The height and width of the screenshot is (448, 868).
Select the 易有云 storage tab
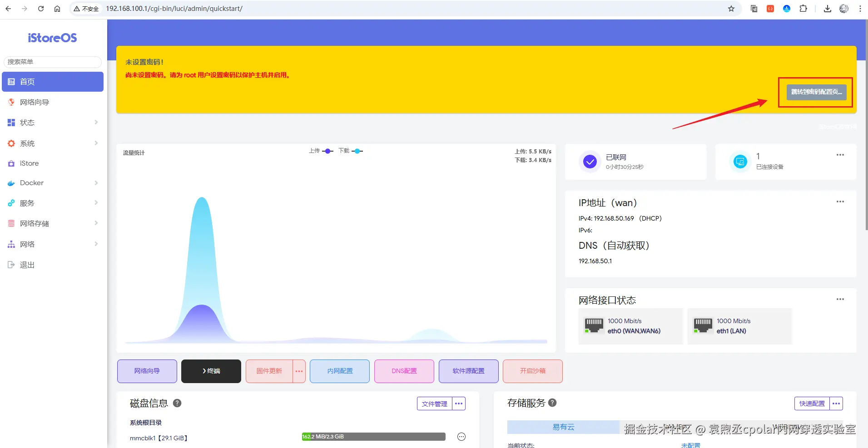pyautogui.click(x=563, y=427)
